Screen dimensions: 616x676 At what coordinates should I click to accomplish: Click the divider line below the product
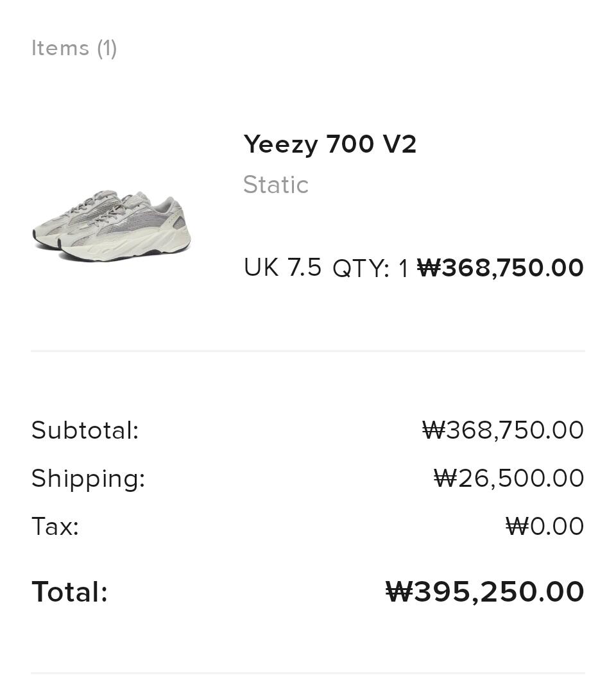(x=308, y=351)
